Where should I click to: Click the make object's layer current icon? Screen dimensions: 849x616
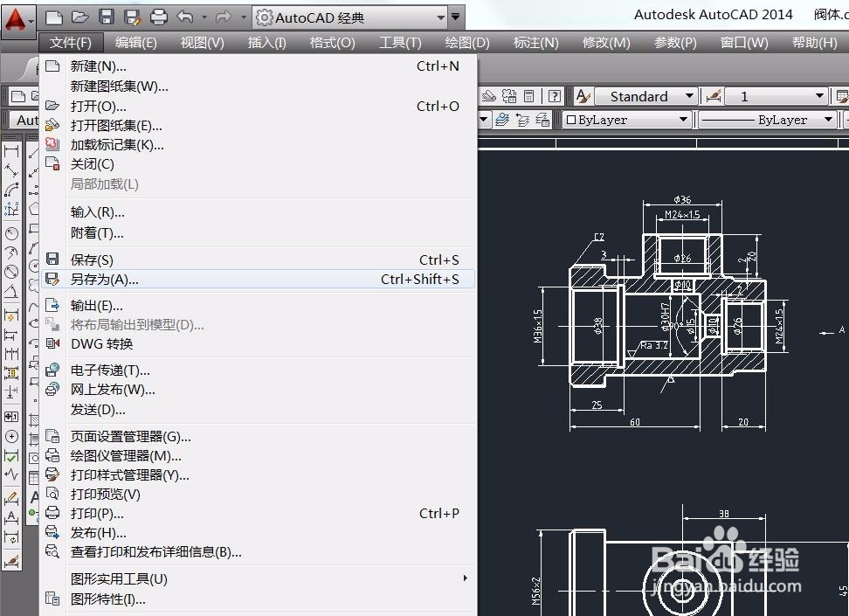coord(502,120)
